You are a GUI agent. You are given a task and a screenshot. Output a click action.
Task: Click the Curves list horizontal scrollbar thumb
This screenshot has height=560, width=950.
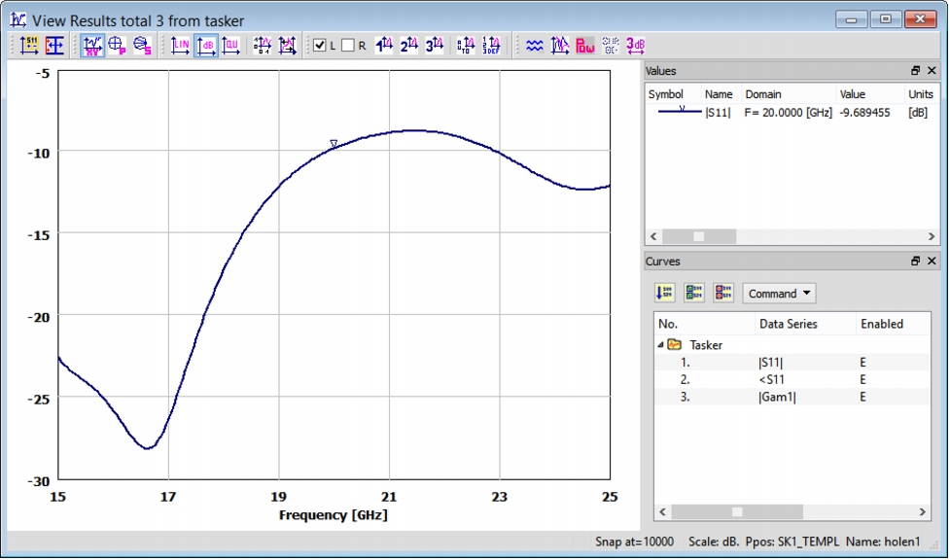737,512
